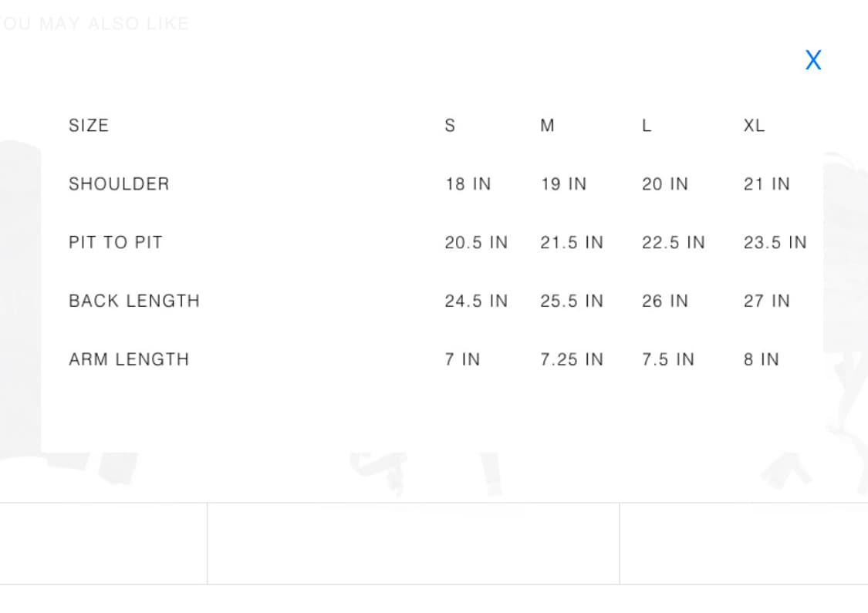Click the 21 IN shoulder value for XL
Screen dimensions: 868x613
(x=767, y=184)
